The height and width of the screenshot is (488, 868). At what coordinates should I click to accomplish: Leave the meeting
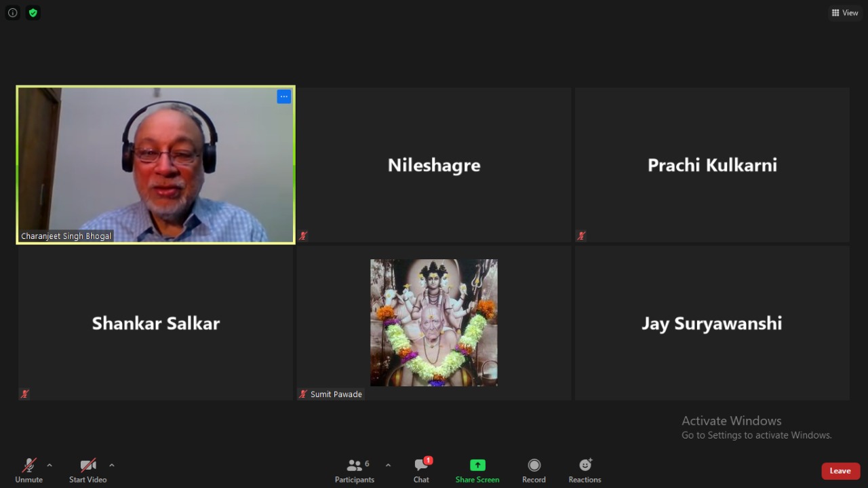coord(840,471)
